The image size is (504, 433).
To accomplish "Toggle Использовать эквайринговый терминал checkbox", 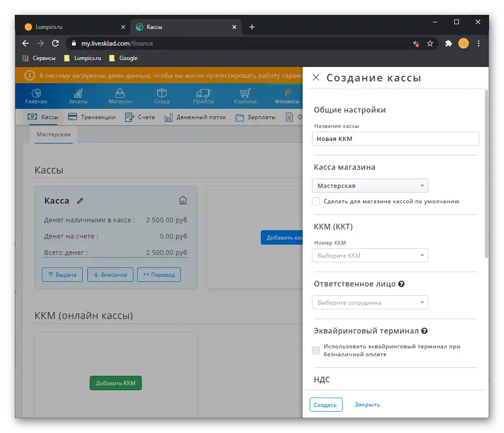I will [x=316, y=350].
